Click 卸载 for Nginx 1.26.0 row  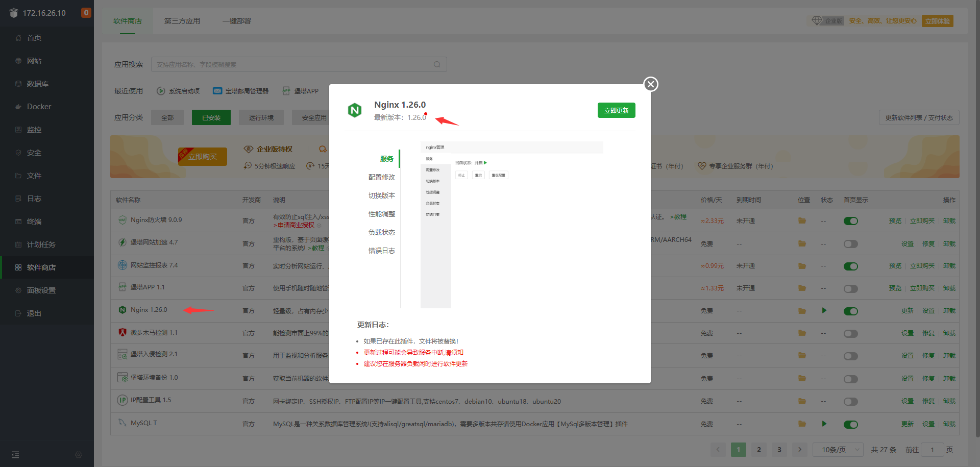coord(949,310)
